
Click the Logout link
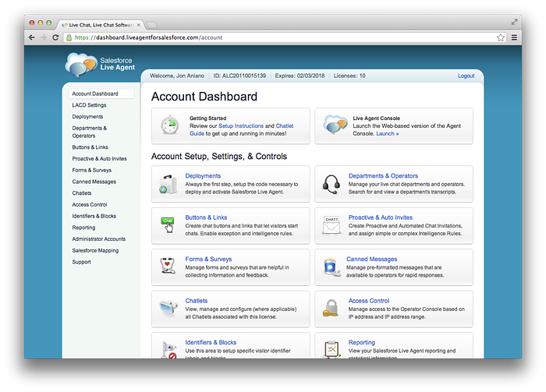(x=466, y=76)
